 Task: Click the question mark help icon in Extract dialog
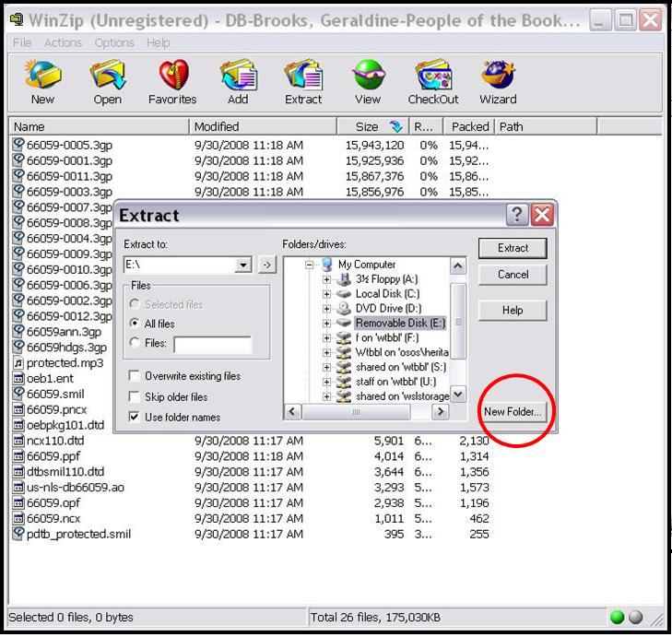click(x=517, y=215)
